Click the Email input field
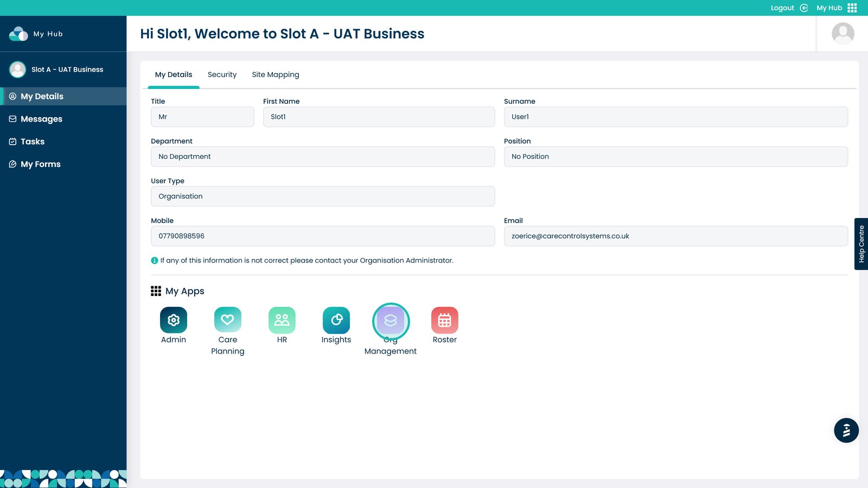The width and height of the screenshot is (868, 488). [675, 236]
